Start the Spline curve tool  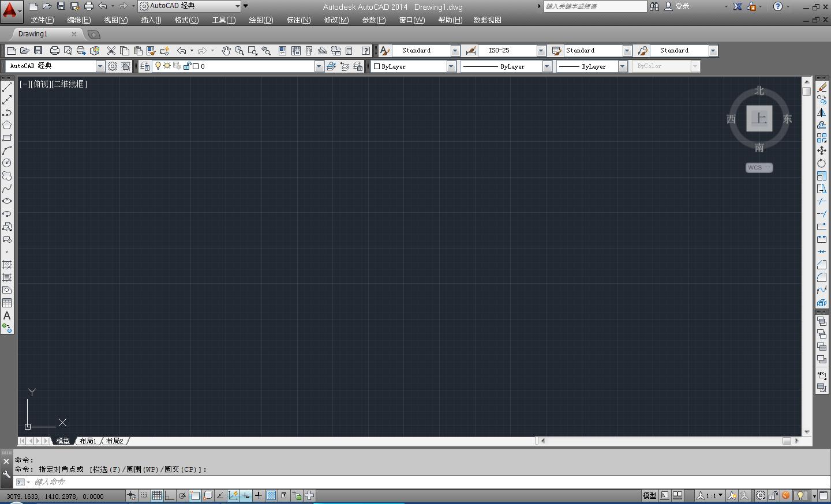(x=7, y=189)
